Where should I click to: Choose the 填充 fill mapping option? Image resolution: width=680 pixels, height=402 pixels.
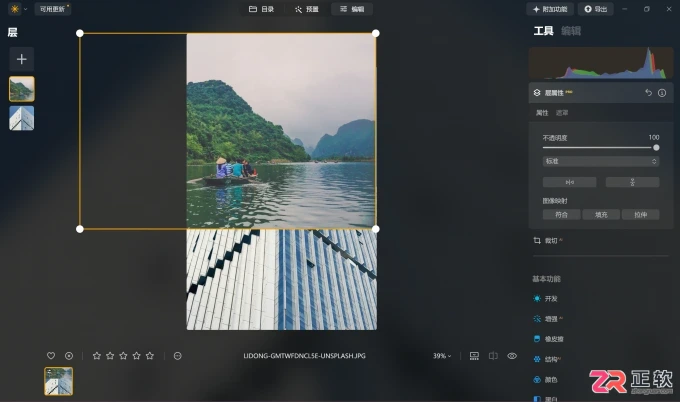(601, 215)
